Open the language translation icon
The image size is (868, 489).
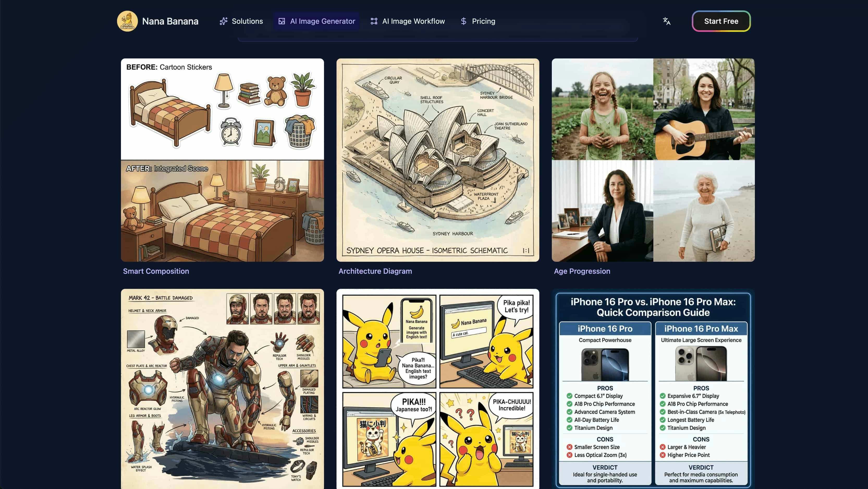pos(666,21)
